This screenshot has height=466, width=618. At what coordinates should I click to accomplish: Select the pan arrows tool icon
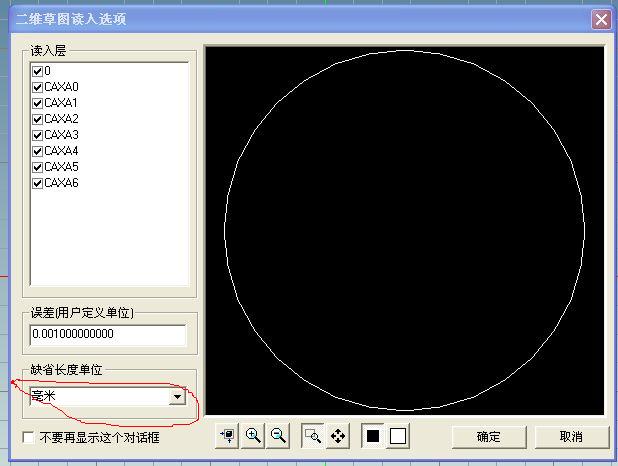tap(338, 436)
